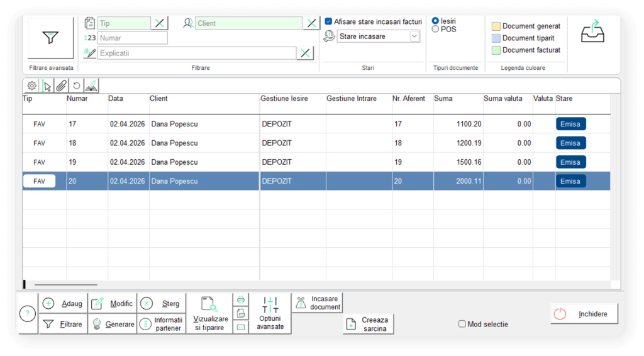The width and height of the screenshot is (644, 356).
Task: Toggle Afisare stare incasari facturi checkbox
Action: point(328,21)
